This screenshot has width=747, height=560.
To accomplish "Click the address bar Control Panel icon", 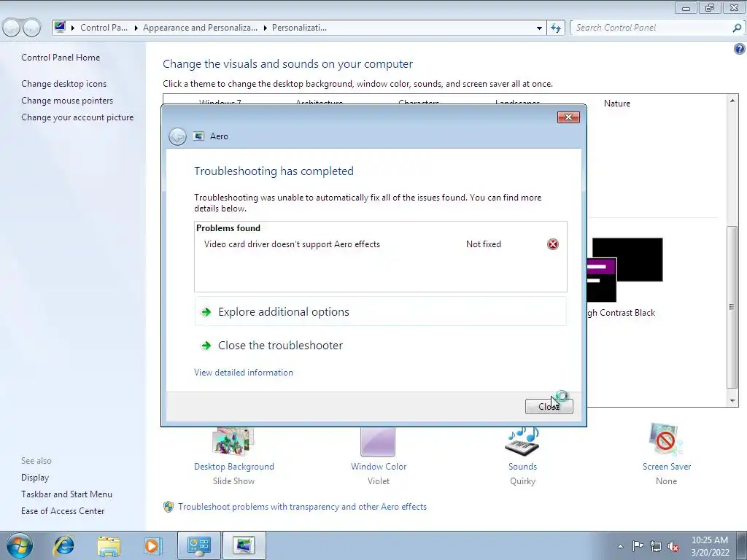I will (x=60, y=27).
